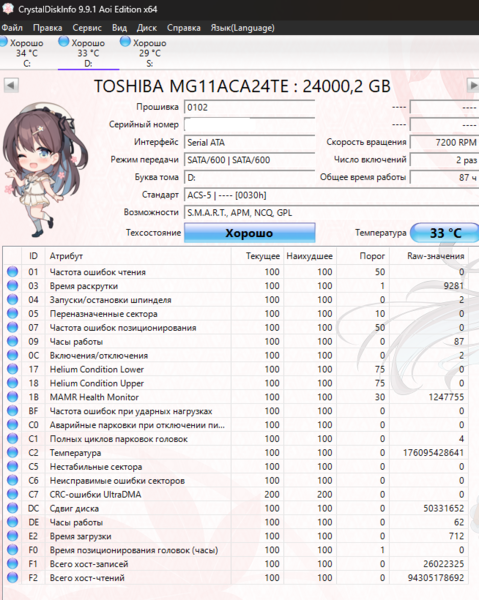Select raw value 1247755 in MAMR row
479x600 pixels.
pos(446,397)
